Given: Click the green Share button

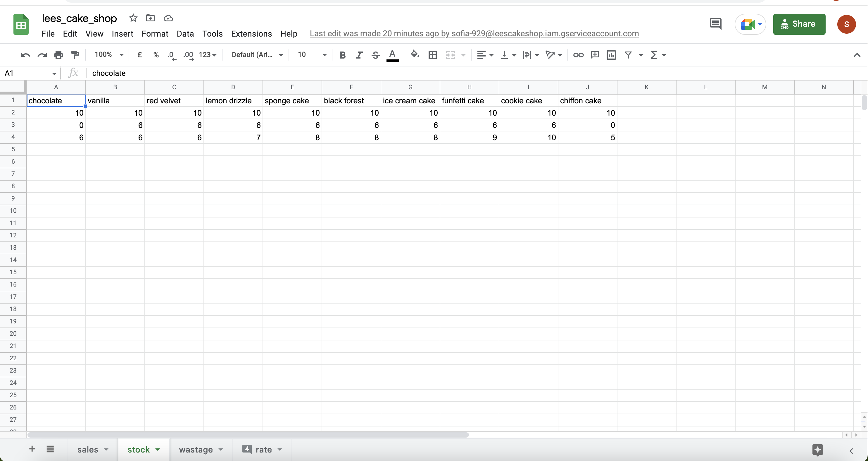Looking at the screenshot, I should click(799, 24).
